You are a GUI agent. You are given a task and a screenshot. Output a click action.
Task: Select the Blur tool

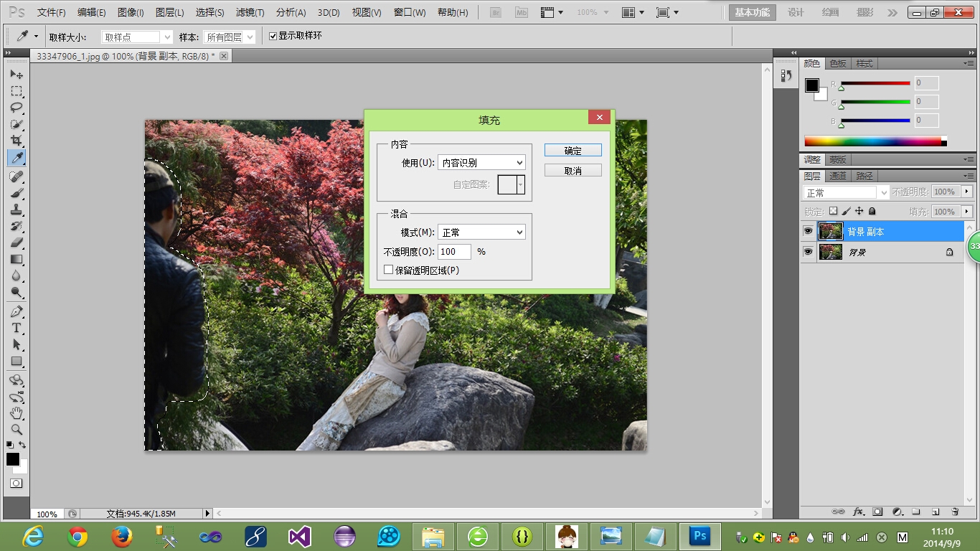[x=16, y=275]
